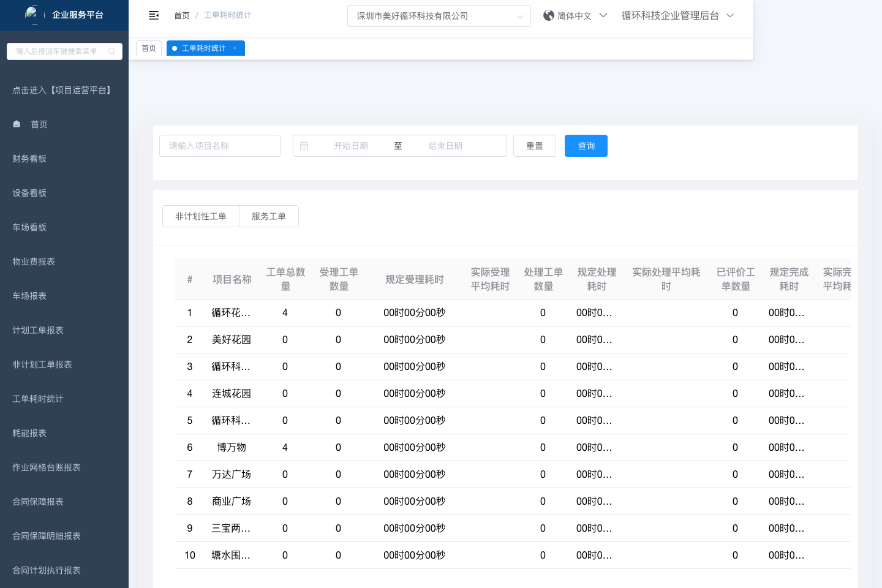The image size is (882, 588).
Task: Select the 开始日期 start date field
Action: click(x=351, y=146)
